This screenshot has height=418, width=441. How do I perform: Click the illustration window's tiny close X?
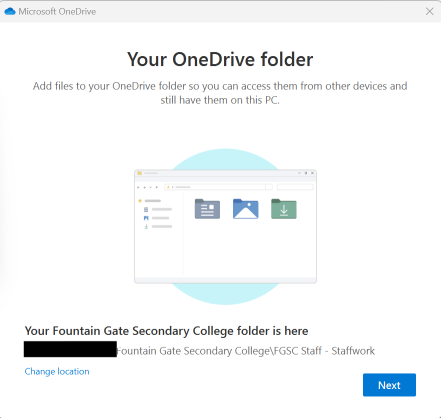[x=312, y=173]
